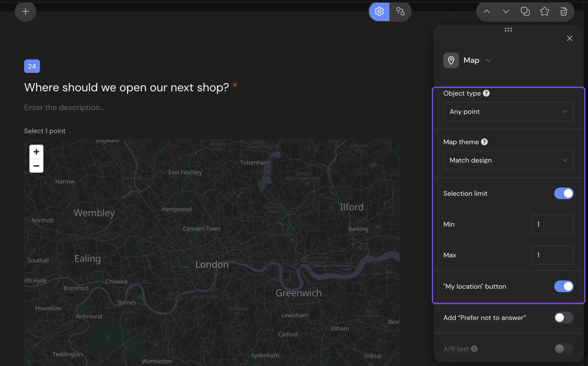Click the Map pin question type icon
This screenshot has height=366, width=588.
pos(451,60)
